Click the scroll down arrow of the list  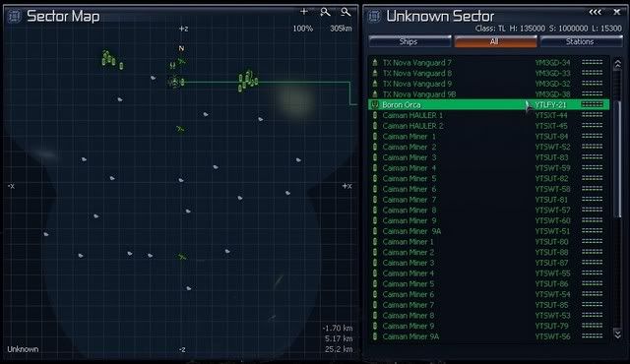click(x=617, y=334)
